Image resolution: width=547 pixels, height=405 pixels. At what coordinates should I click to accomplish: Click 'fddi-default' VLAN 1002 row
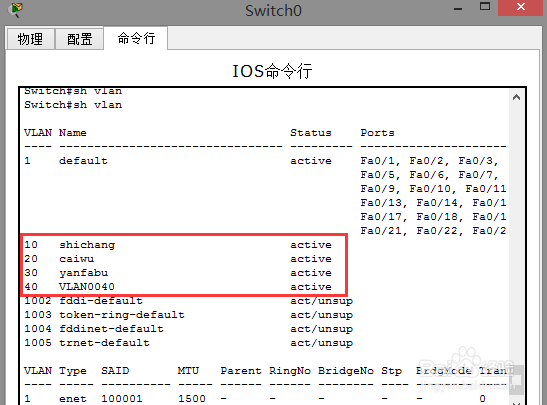coord(188,301)
